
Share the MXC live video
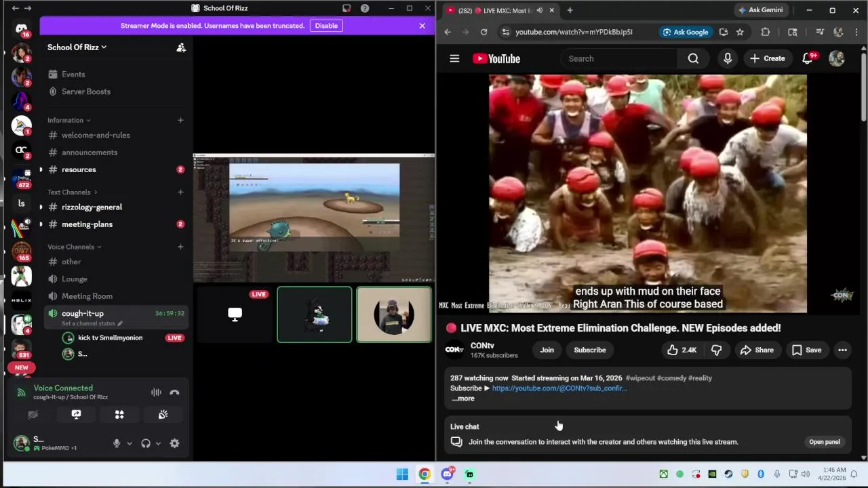pyautogui.click(x=757, y=350)
